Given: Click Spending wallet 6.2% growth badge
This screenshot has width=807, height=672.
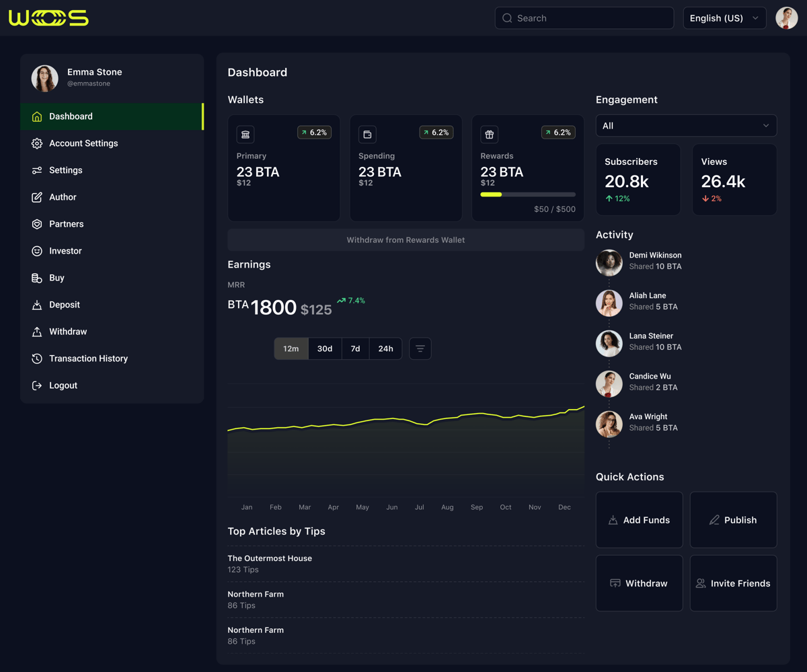Looking at the screenshot, I should pos(436,133).
